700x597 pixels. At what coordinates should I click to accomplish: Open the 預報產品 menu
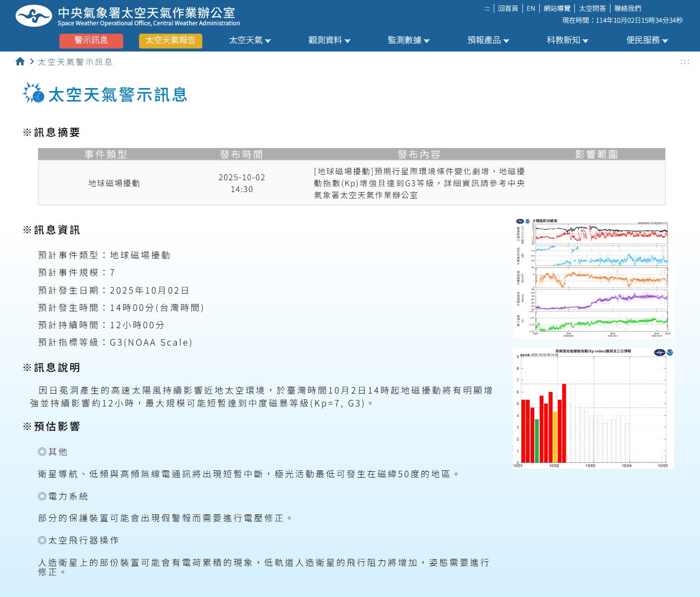[x=488, y=40]
